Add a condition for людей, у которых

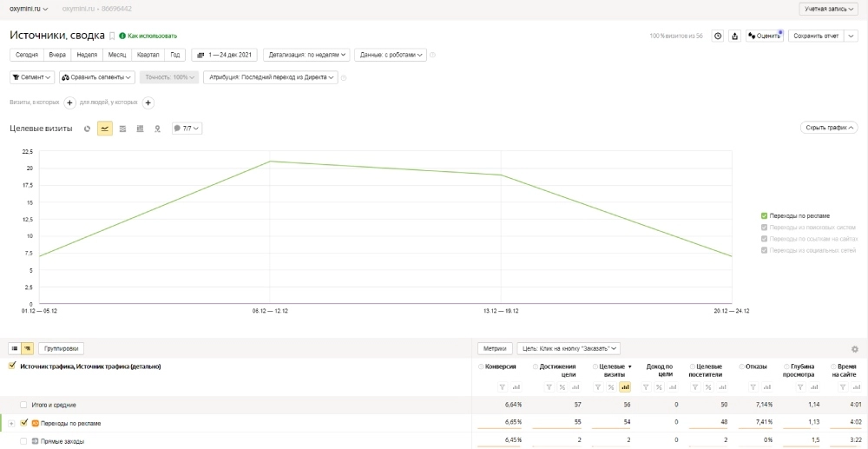tap(148, 102)
